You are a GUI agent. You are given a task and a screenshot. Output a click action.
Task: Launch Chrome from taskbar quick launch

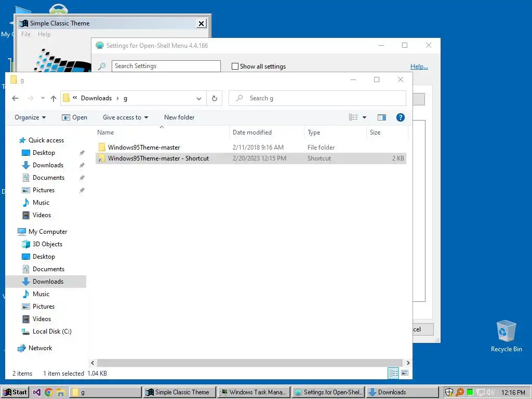pyautogui.click(x=48, y=393)
